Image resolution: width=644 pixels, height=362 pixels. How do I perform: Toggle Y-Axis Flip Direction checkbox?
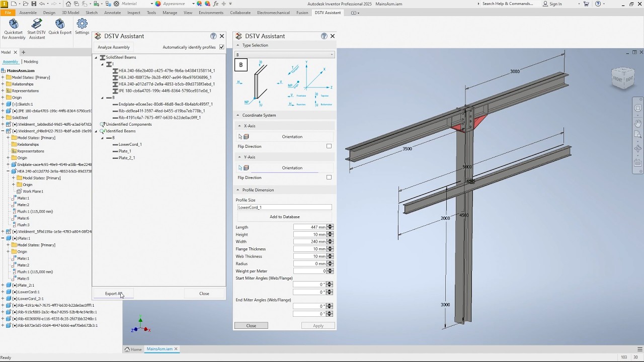[x=329, y=177]
